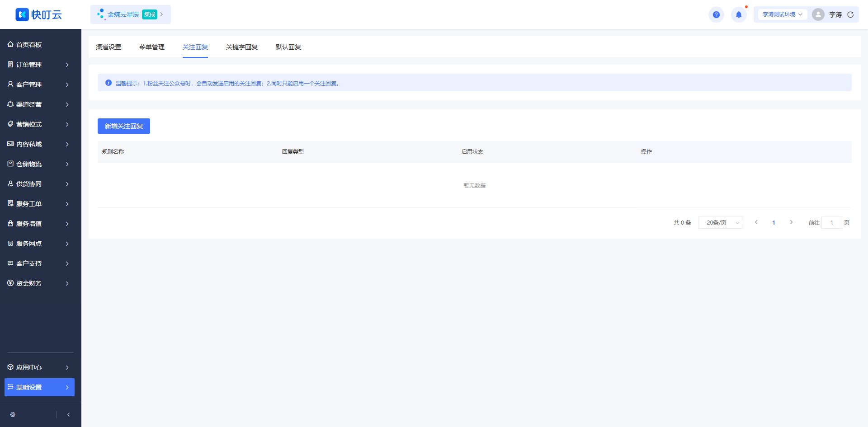868x427 pixels.
Task: Click the 服务增值 icon in sidebar
Action: 10,223
